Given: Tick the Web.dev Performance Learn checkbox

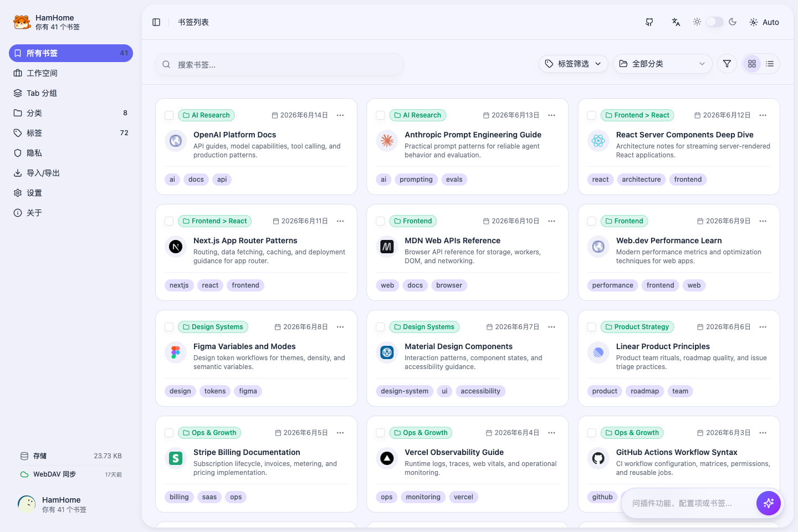Looking at the screenshot, I should tap(592, 221).
